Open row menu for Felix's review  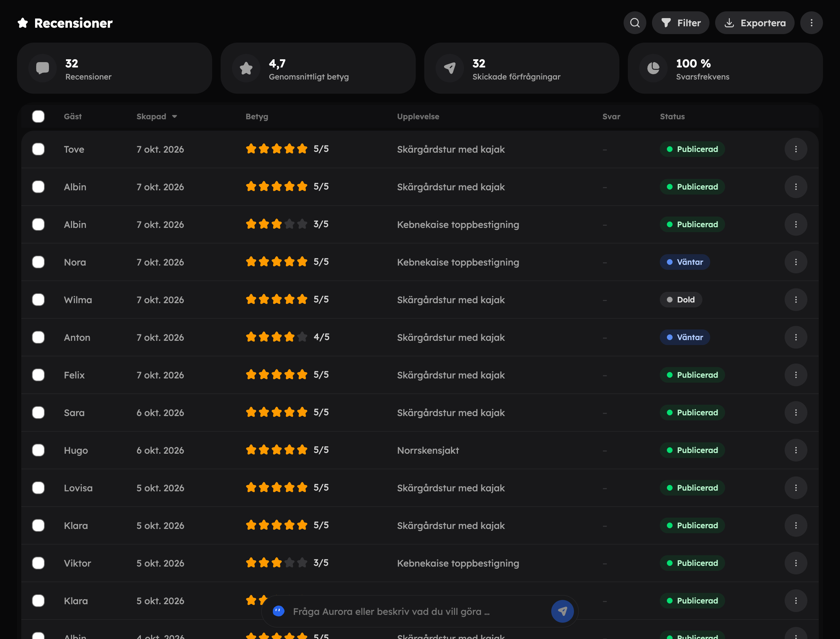796,375
